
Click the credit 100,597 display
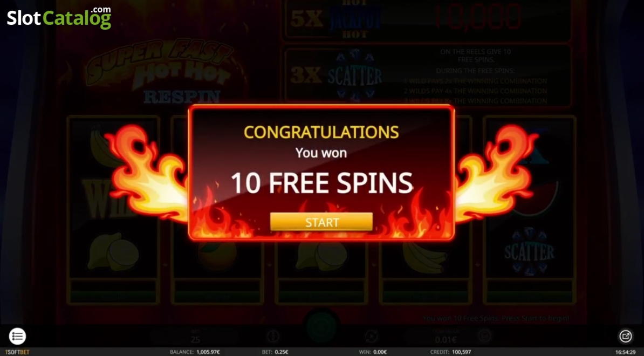[450, 352]
